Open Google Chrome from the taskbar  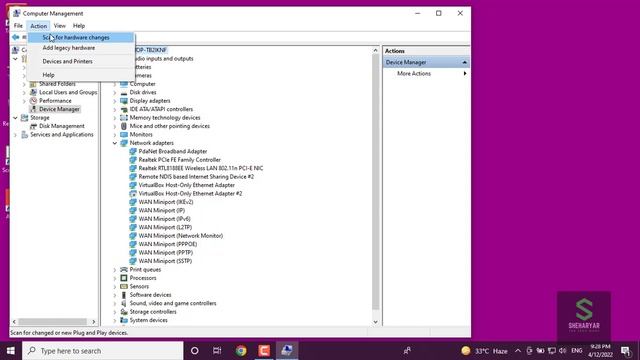coord(241,351)
